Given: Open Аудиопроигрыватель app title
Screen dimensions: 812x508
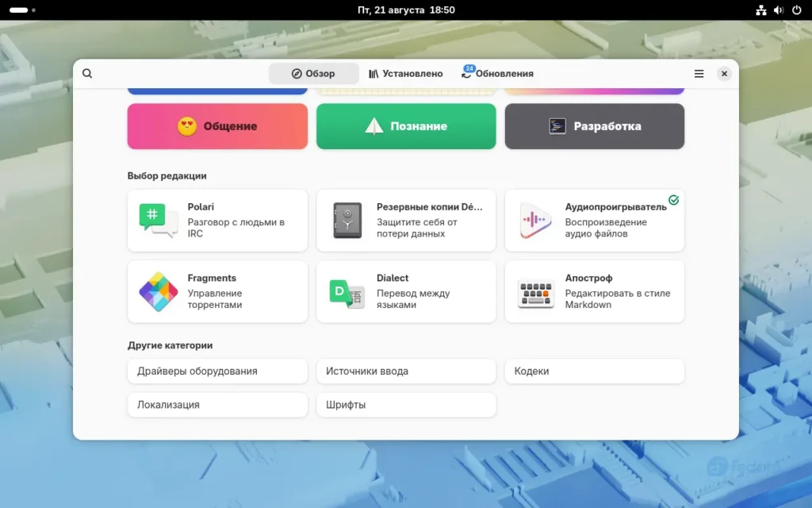Looking at the screenshot, I should point(615,207).
